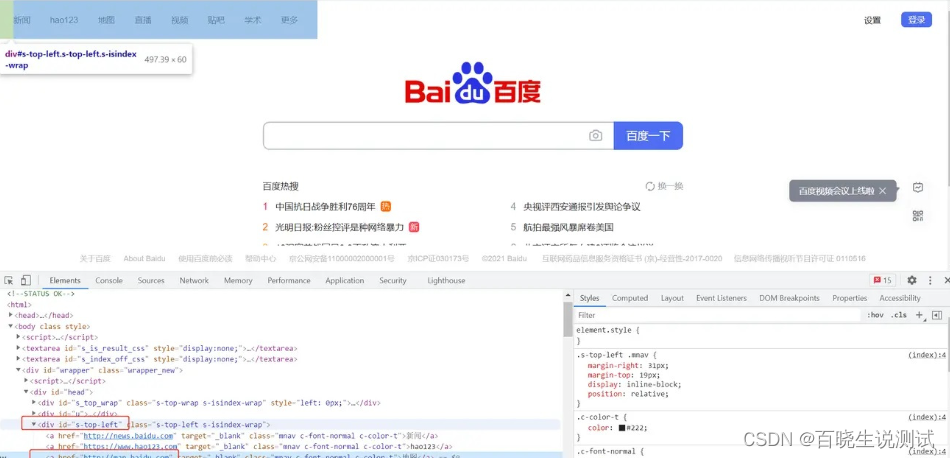Activate the inspect element picker icon
The width and height of the screenshot is (950, 458).
click(x=8, y=280)
